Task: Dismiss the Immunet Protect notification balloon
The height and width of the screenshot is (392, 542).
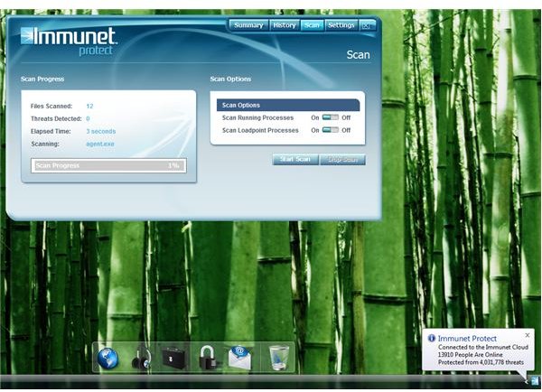Action: (x=528, y=335)
